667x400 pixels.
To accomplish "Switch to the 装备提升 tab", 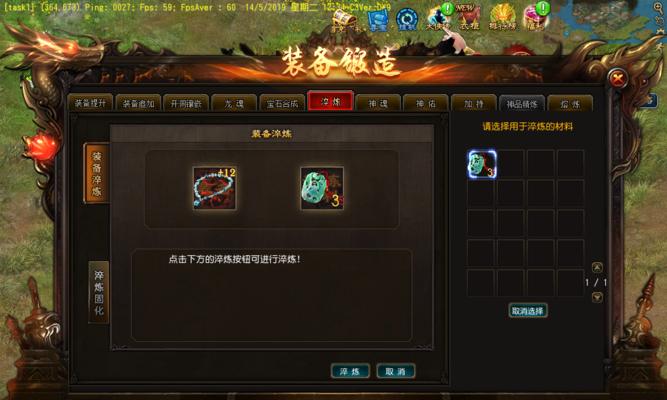I will tap(90, 103).
